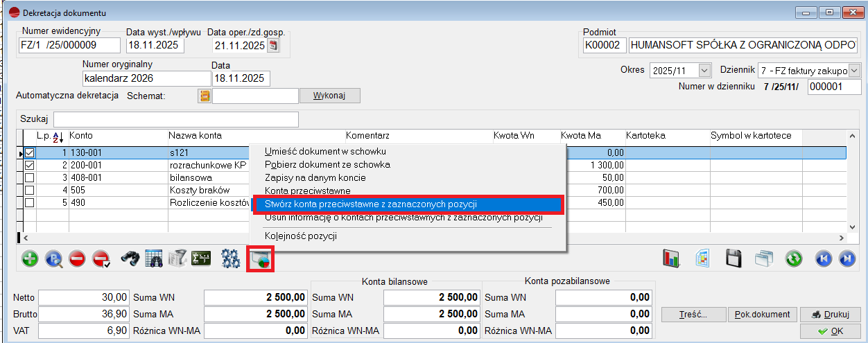Tick the checkbox for row 3 account 408-001
The image size is (868, 343).
click(29, 178)
